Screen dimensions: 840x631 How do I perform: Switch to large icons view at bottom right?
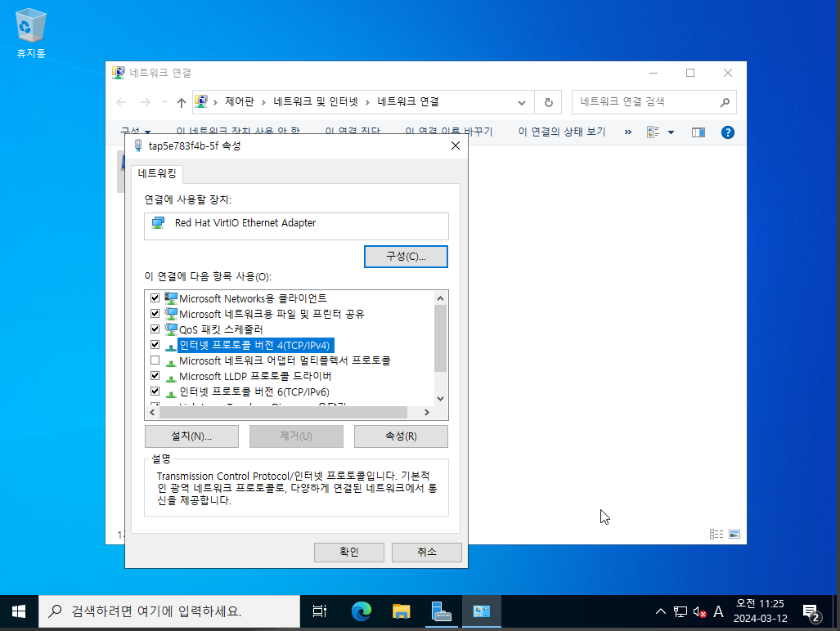(734, 534)
